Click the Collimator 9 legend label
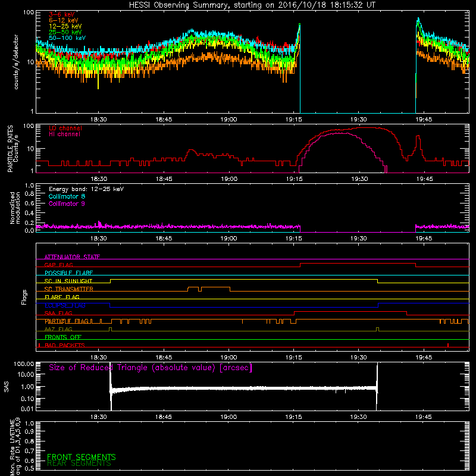 pos(67,203)
